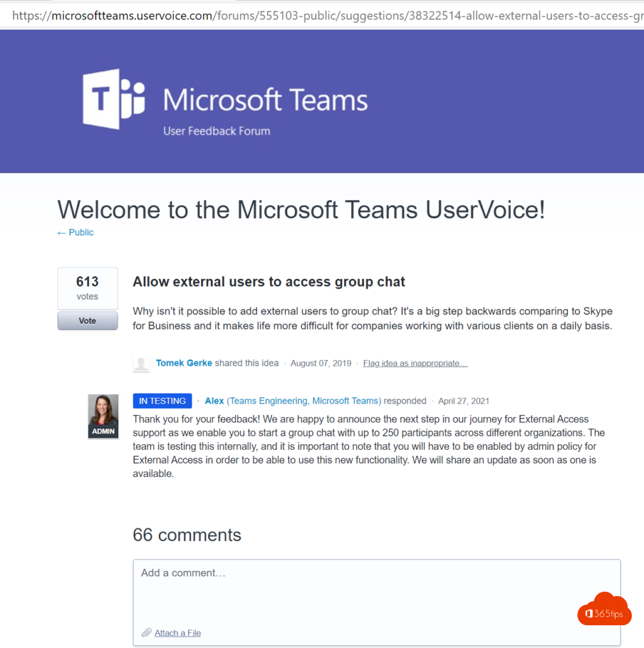Click Alex's admin profile photo
The width and height of the screenshot is (644, 648).
103,416
